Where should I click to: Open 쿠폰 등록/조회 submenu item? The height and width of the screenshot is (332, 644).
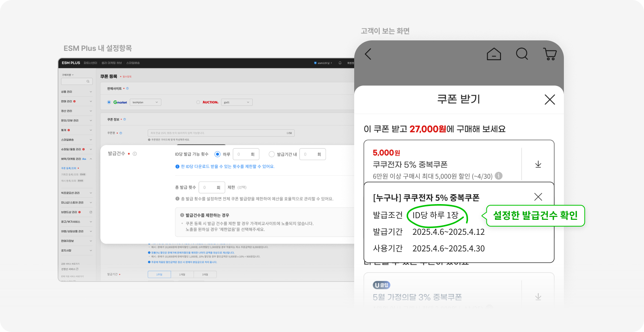[69, 168]
